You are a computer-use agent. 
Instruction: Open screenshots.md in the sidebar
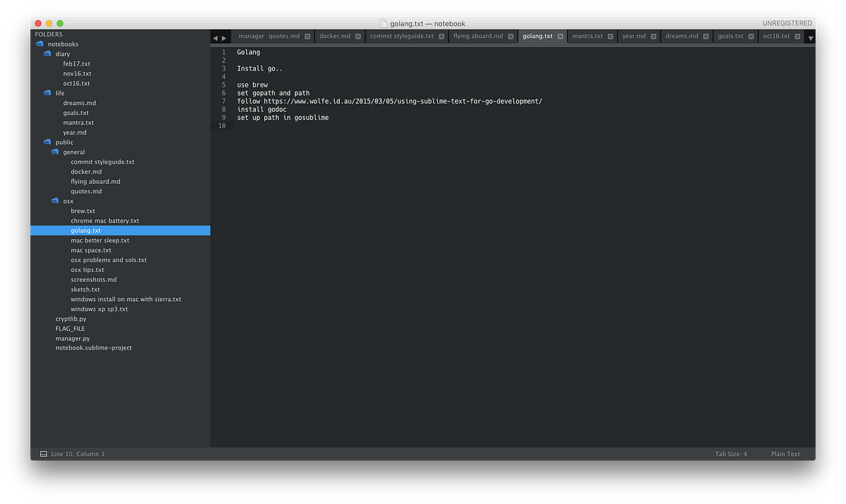pyautogui.click(x=94, y=280)
